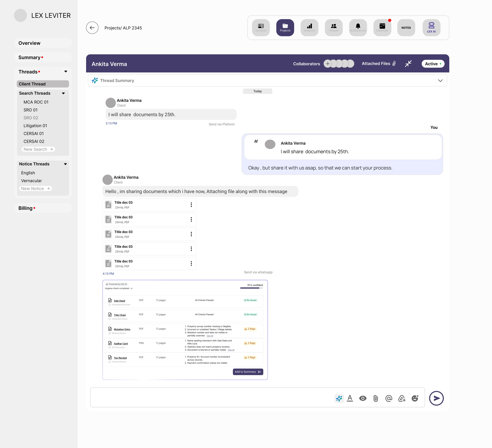
Task: Click the underline text formatting icon
Action: click(x=350, y=398)
